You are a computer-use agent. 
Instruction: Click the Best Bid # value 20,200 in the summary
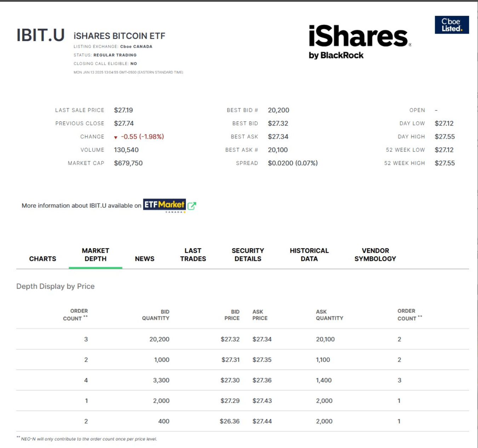[279, 110]
